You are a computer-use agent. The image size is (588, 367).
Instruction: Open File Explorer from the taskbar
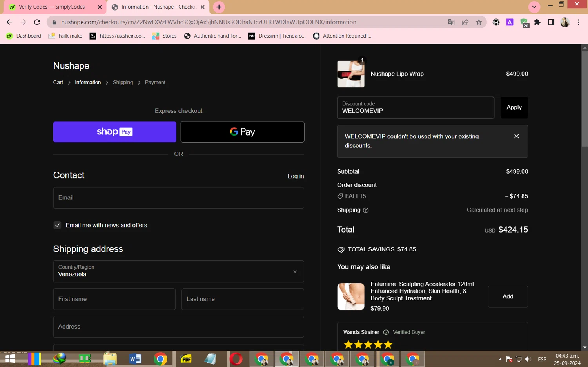(110, 359)
